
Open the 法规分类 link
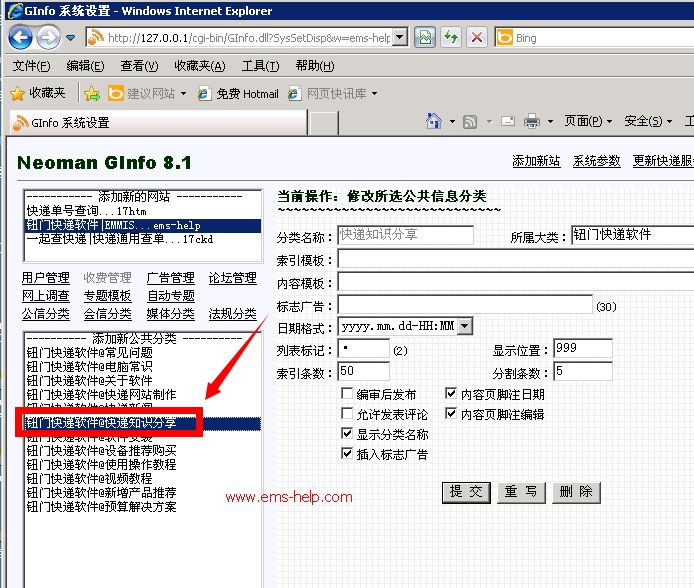point(232,314)
